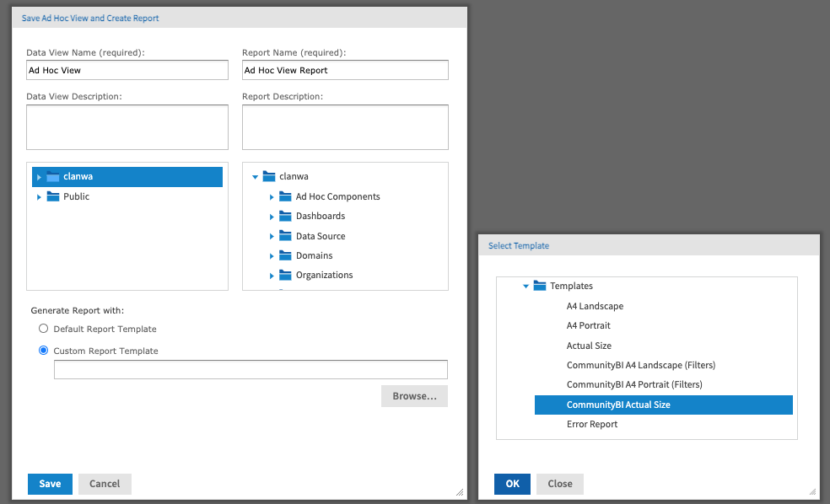Click the Domains folder icon
This screenshot has height=504, width=830.
pyautogui.click(x=285, y=255)
